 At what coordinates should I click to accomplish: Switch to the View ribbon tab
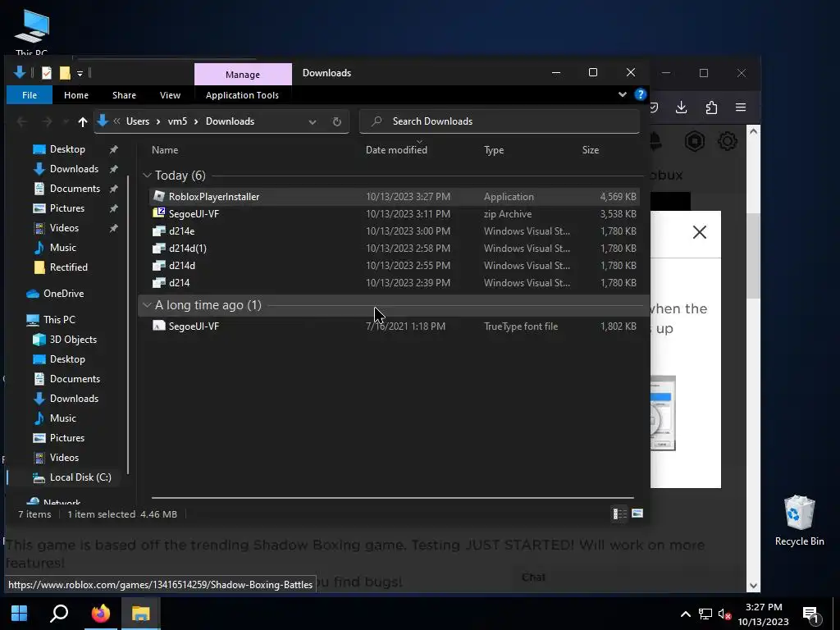click(170, 95)
